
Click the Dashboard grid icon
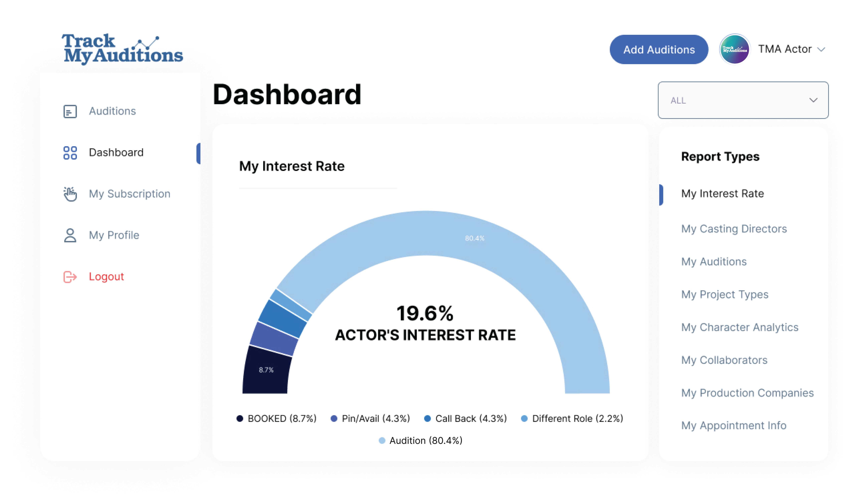70,153
